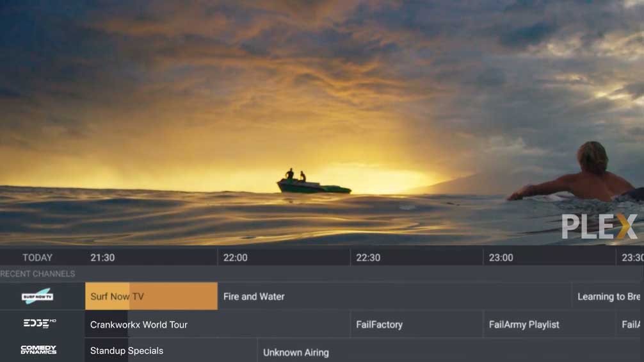Select the Fire and Water program
The width and height of the screenshot is (644, 362).
click(x=394, y=296)
